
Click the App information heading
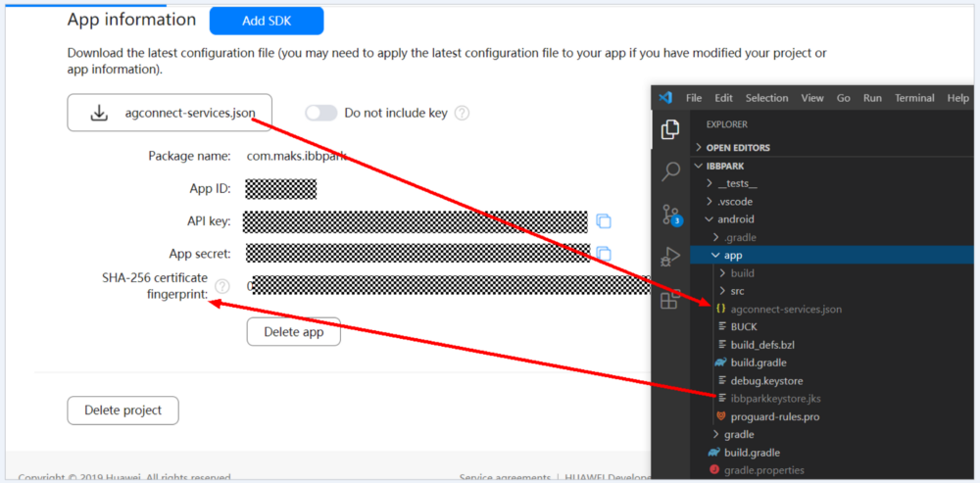(132, 20)
